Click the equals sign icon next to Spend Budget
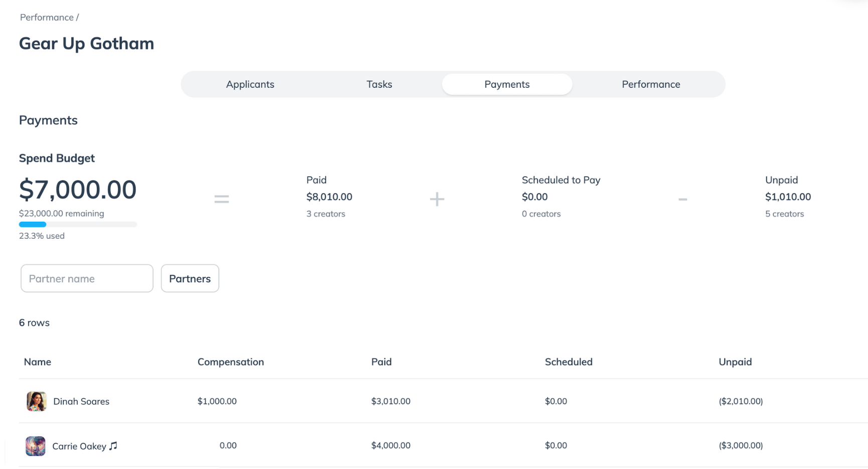 222,199
